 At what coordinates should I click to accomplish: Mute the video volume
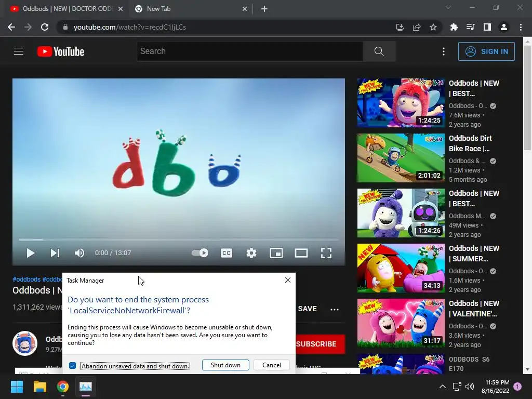79,253
